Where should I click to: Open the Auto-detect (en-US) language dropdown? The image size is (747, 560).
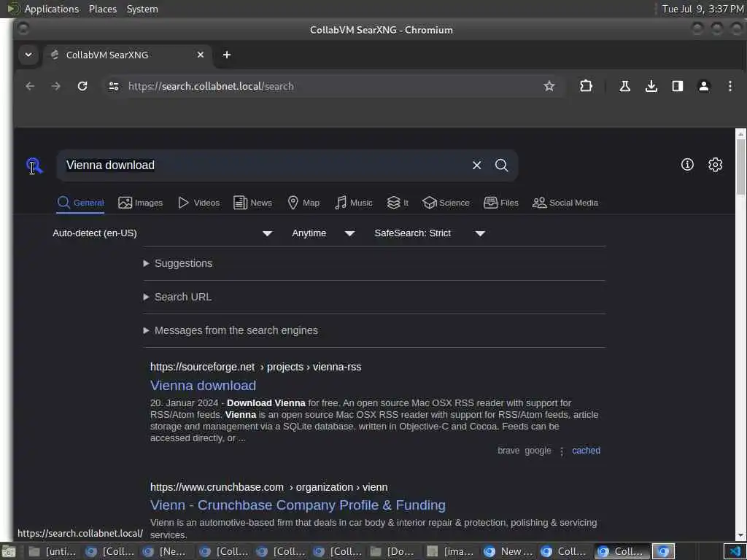162,233
